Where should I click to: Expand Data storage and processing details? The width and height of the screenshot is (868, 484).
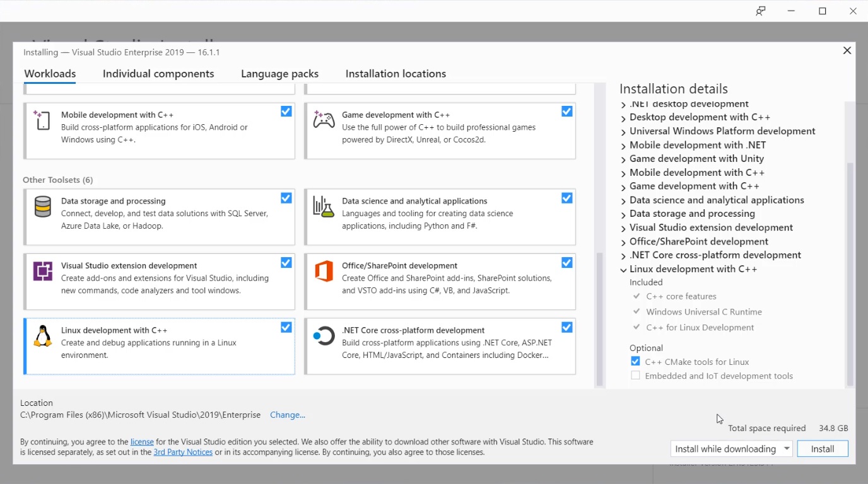pyautogui.click(x=623, y=215)
